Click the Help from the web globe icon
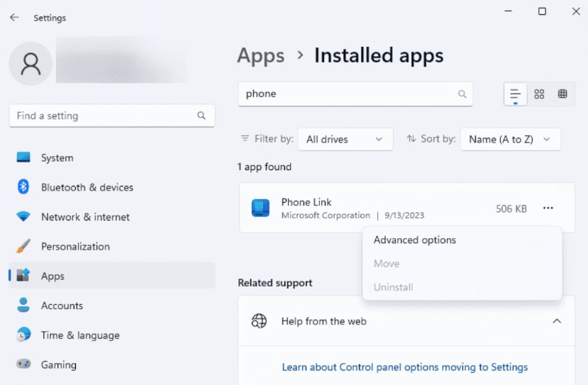The width and height of the screenshot is (588, 385). (259, 321)
